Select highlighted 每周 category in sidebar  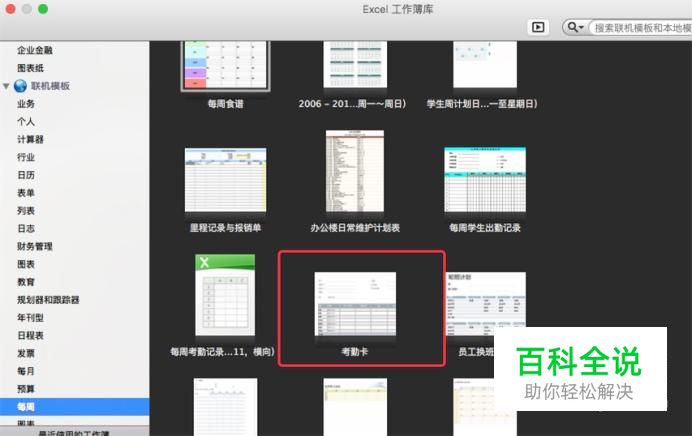click(x=75, y=406)
